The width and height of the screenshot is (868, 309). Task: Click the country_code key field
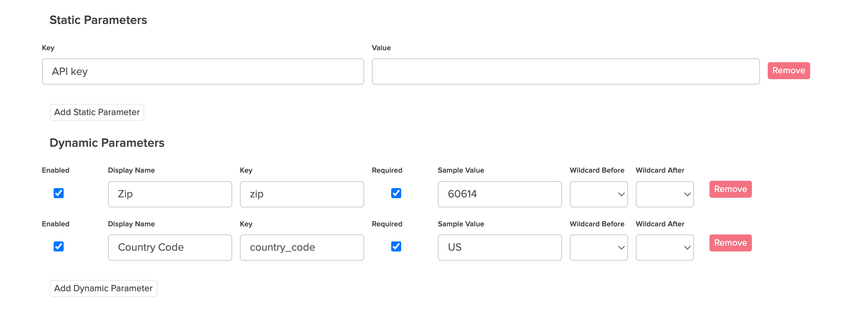[x=302, y=248]
